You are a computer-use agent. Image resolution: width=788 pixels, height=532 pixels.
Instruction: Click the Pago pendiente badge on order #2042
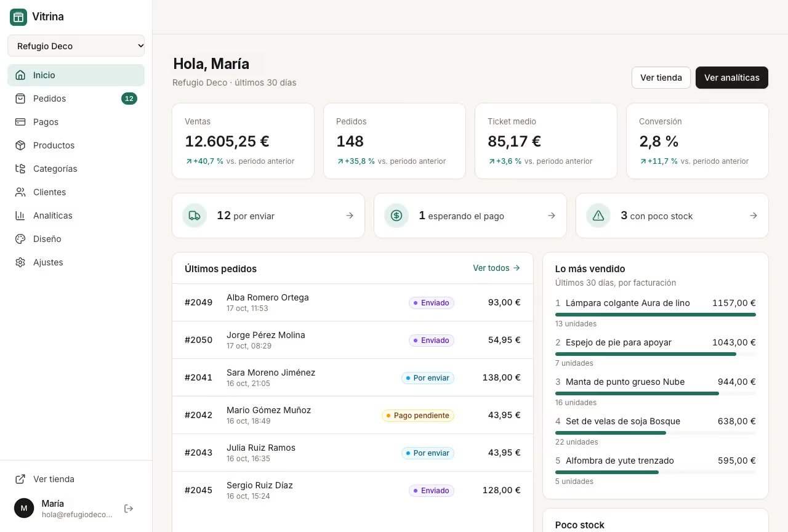pyautogui.click(x=418, y=416)
